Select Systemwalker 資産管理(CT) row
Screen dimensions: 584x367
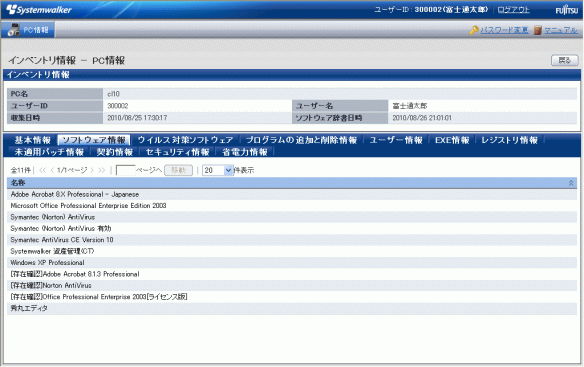(x=292, y=251)
